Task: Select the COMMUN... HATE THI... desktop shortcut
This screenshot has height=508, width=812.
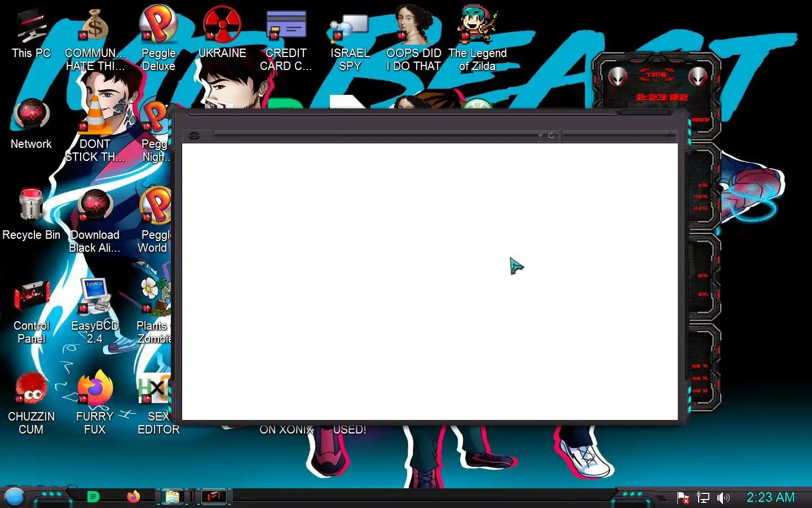Action: (95, 40)
